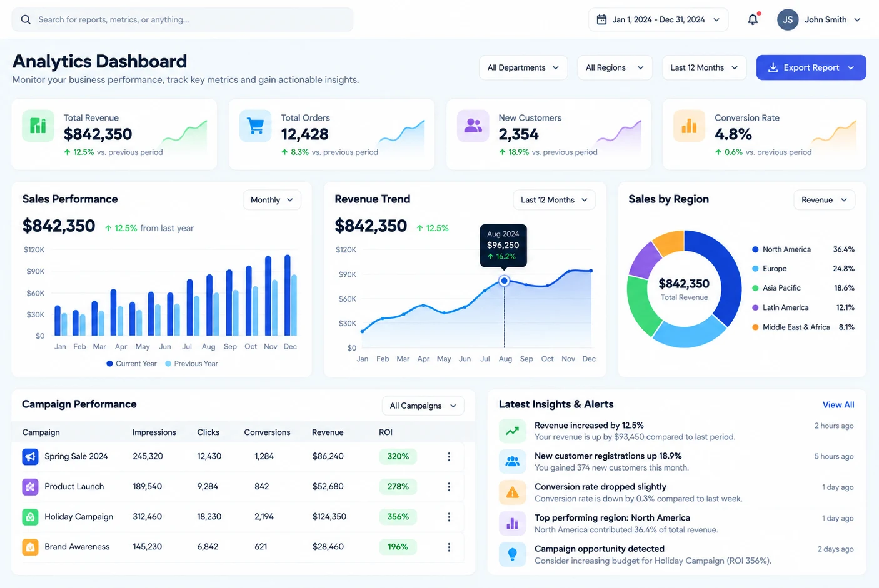Click the Campaign column header
879x588 pixels.
[41, 432]
